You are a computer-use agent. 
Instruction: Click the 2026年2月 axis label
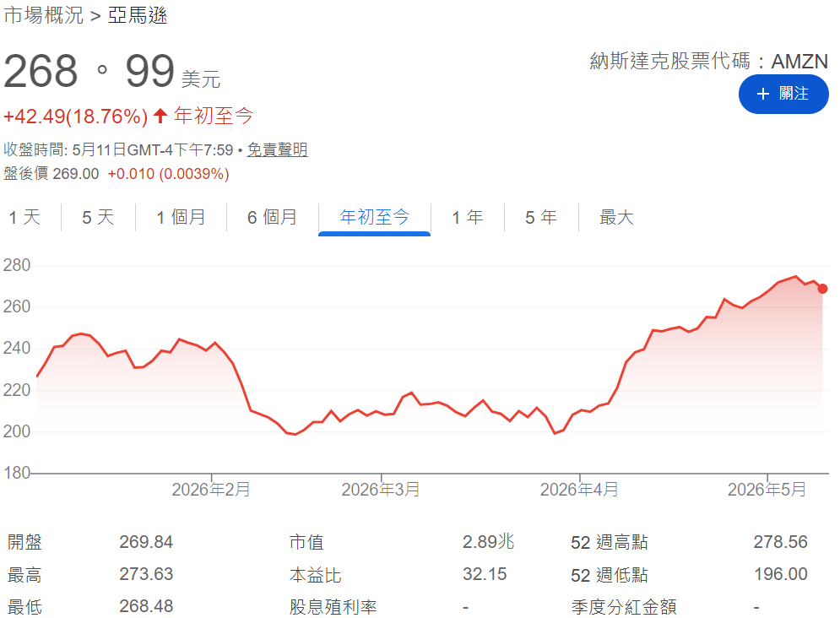211,489
